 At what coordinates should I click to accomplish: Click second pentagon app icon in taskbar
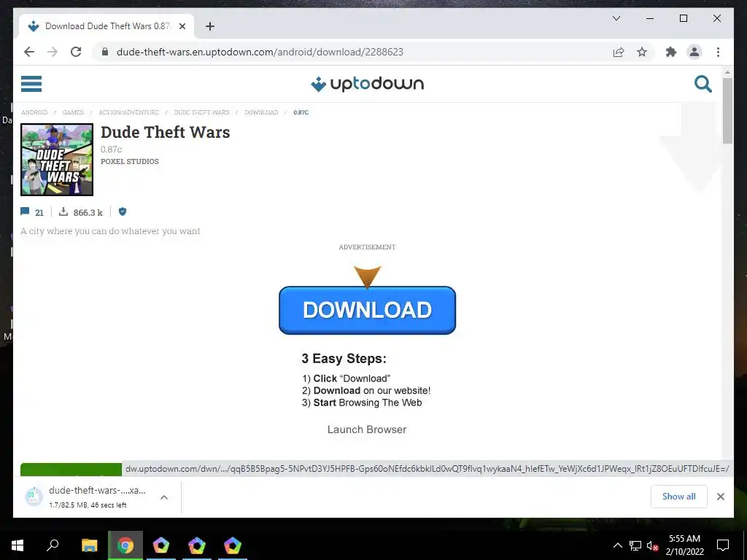[x=197, y=545]
